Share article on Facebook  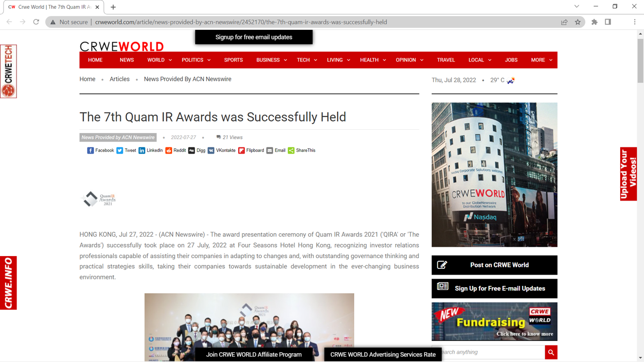(100, 151)
